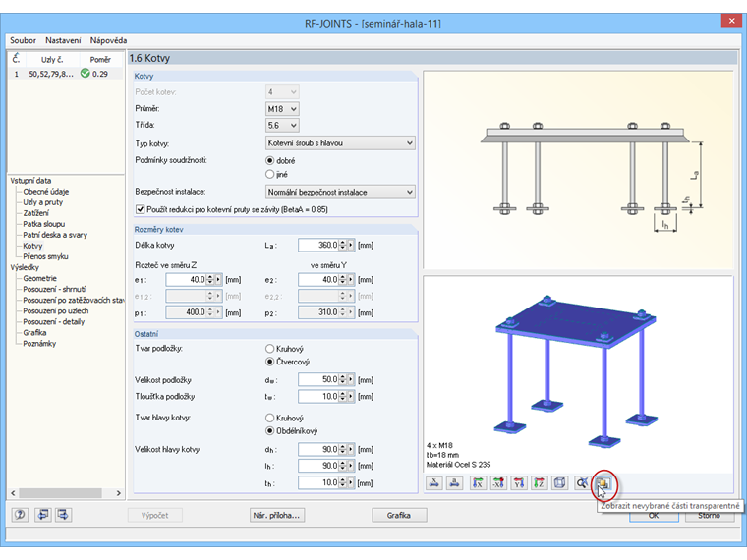Open Bezpečnost instalace dropdown
The image size is (747, 560).
[340, 192]
